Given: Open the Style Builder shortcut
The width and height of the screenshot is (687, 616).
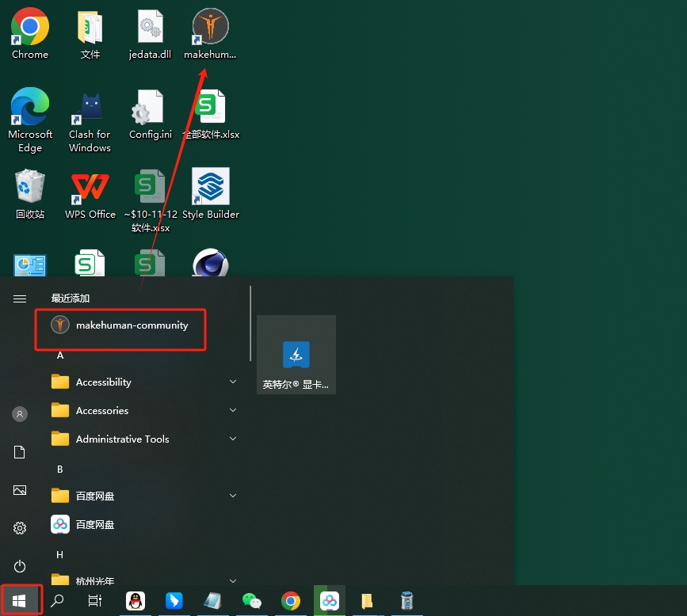Looking at the screenshot, I should (211, 193).
